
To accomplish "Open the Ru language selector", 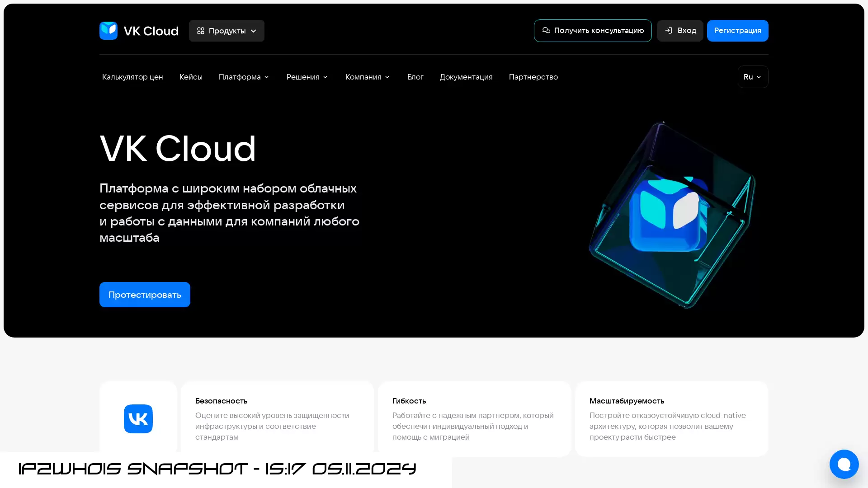I will click(753, 77).
